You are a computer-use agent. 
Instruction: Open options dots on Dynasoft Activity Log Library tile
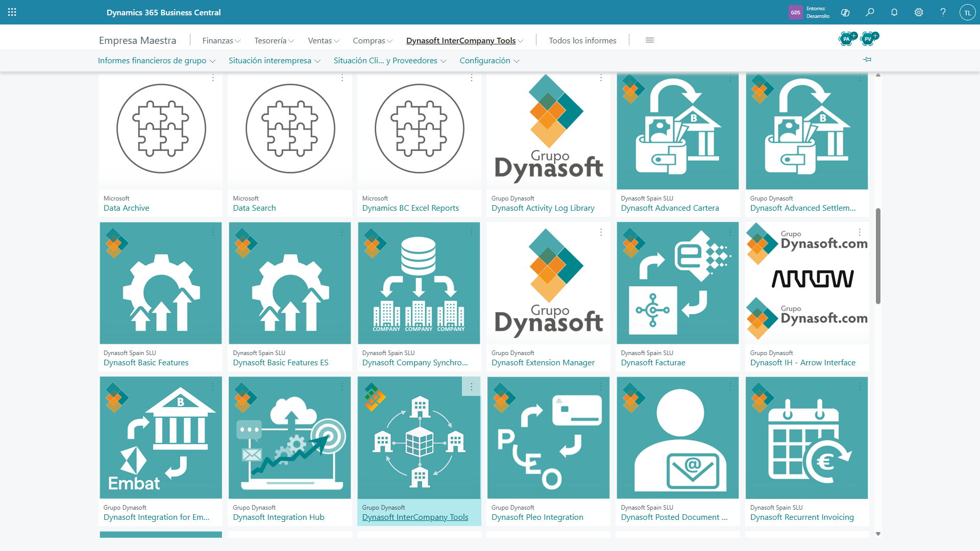coord(601,78)
